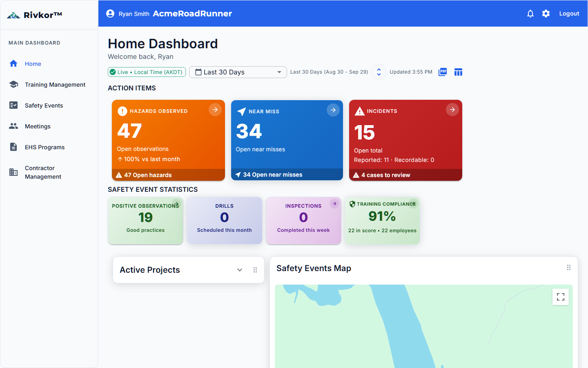Click the Rivkor logo in the sidebar
This screenshot has height=368, width=588.
click(x=34, y=15)
